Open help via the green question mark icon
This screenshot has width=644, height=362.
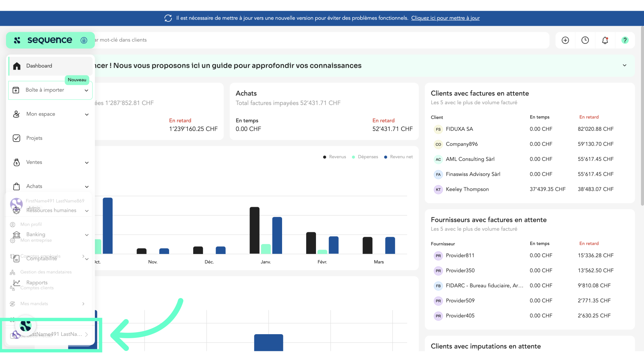tap(625, 40)
